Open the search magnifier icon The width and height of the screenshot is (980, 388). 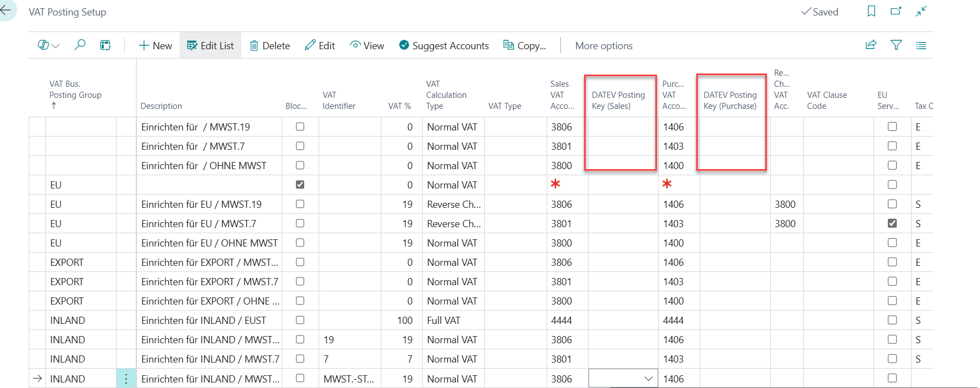[x=80, y=45]
